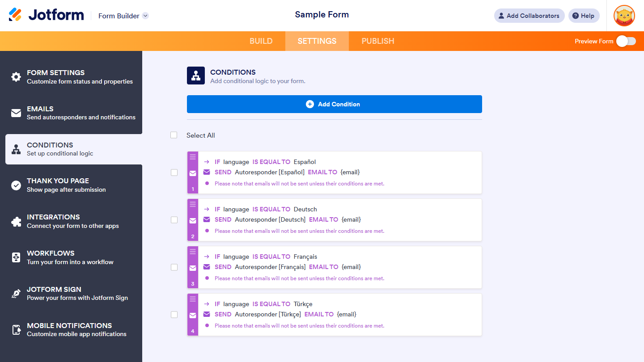
Task: Tick the checkbox for the Español condition
Action: click(x=174, y=173)
